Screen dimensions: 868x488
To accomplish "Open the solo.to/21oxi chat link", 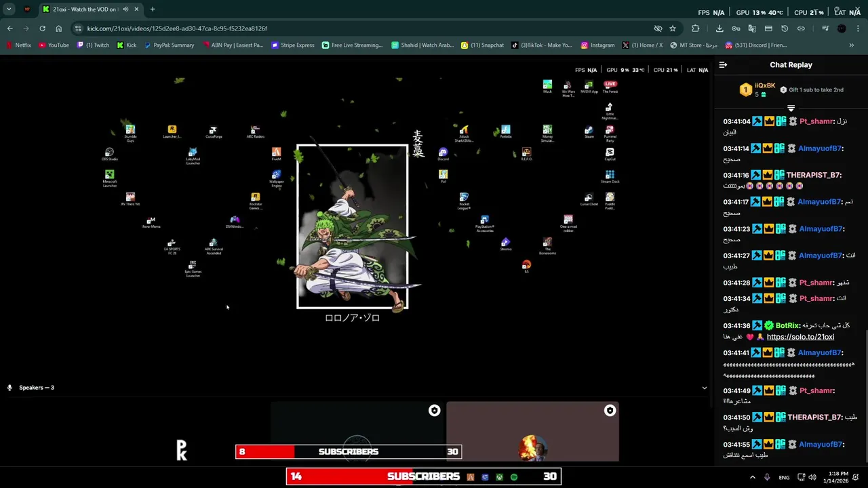I will 800,337.
